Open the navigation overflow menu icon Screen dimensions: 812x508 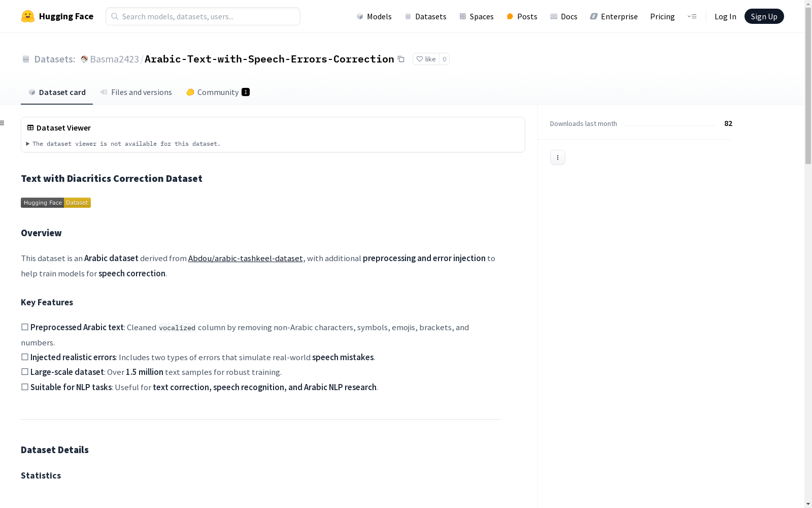(x=692, y=16)
